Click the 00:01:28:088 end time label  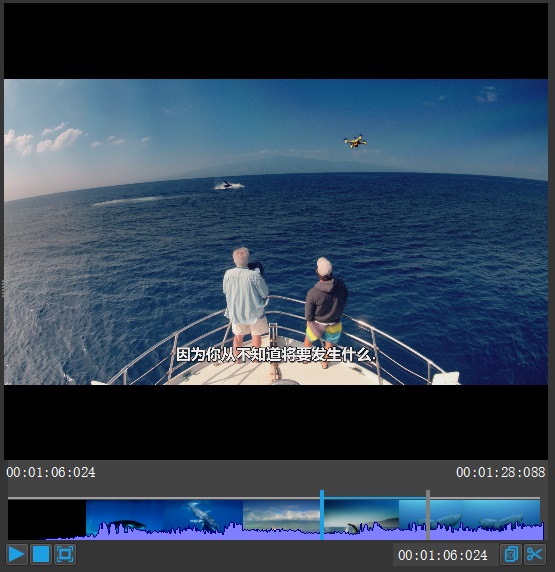(500, 472)
